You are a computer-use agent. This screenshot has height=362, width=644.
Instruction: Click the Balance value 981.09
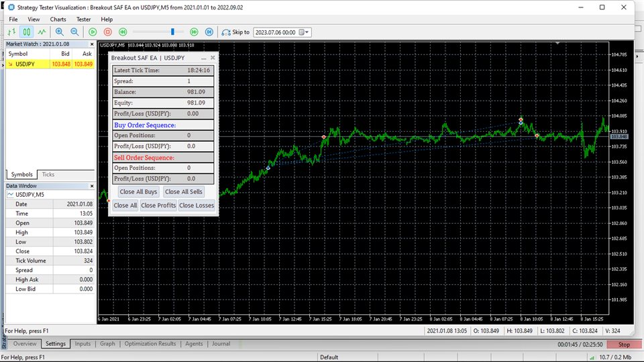(196, 92)
